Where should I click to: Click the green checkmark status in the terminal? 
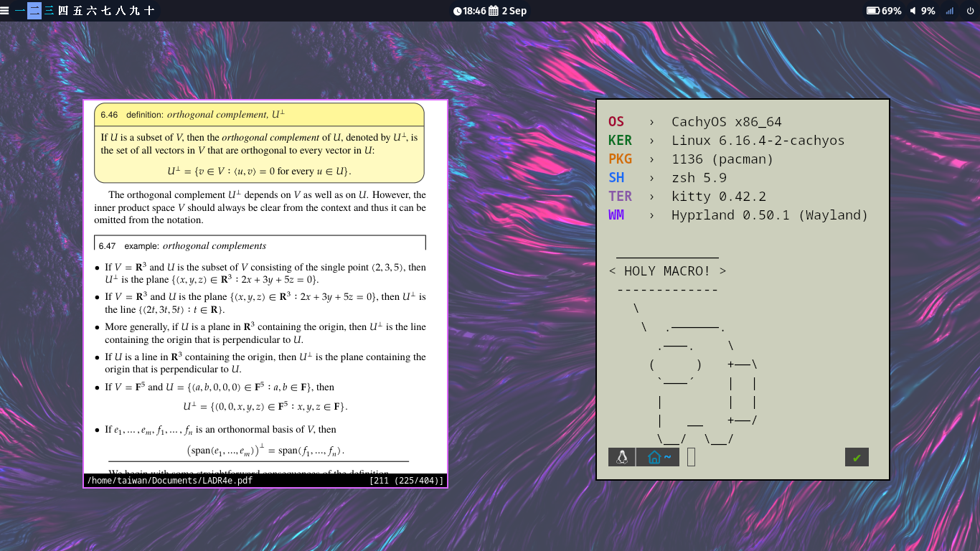tap(857, 457)
